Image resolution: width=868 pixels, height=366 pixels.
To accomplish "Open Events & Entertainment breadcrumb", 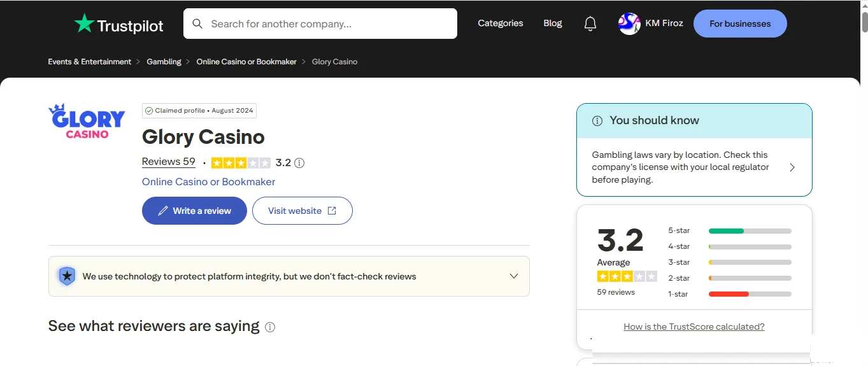I will coord(90,62).
